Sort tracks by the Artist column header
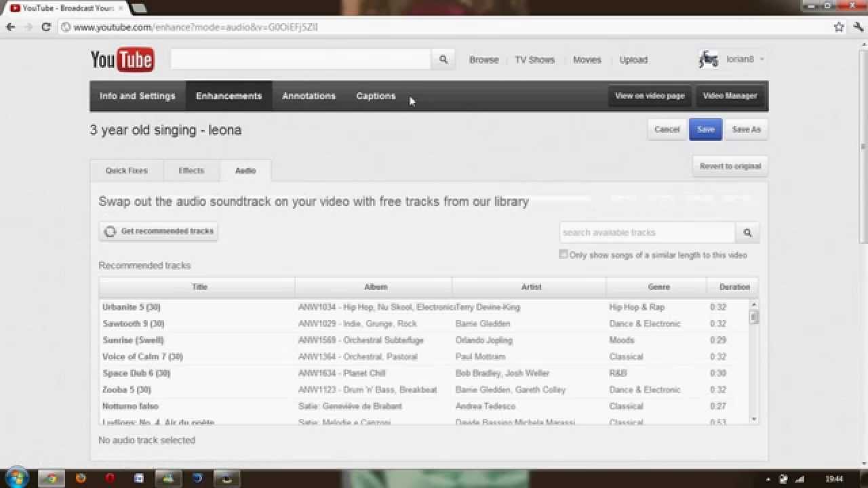 coord(530,287)
